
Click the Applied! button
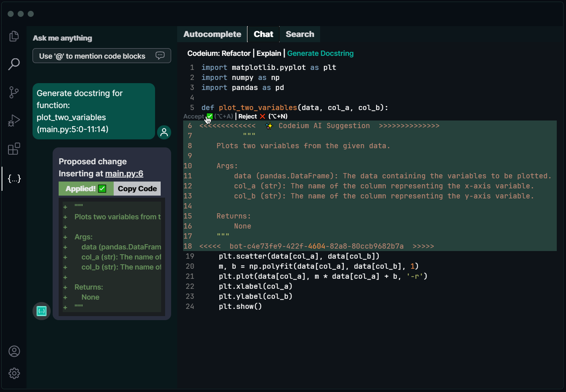pyautogui.click(x=86, y=188)
